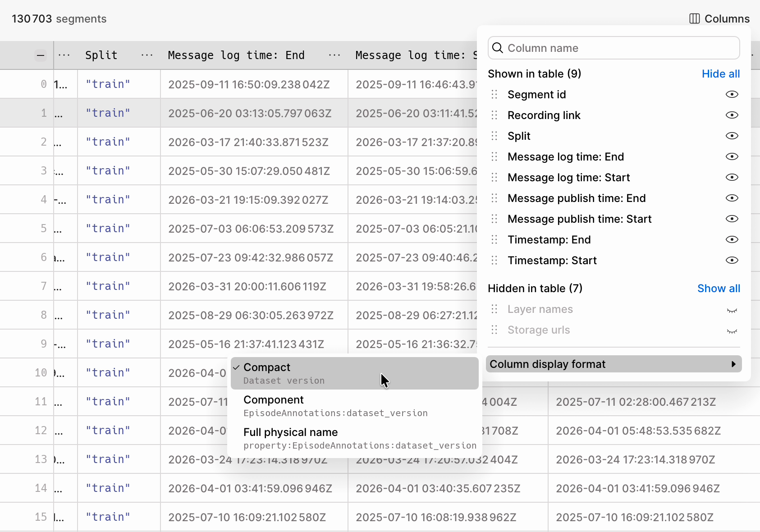Toggle the Columns button
The image size is (760, 532).
719,18
